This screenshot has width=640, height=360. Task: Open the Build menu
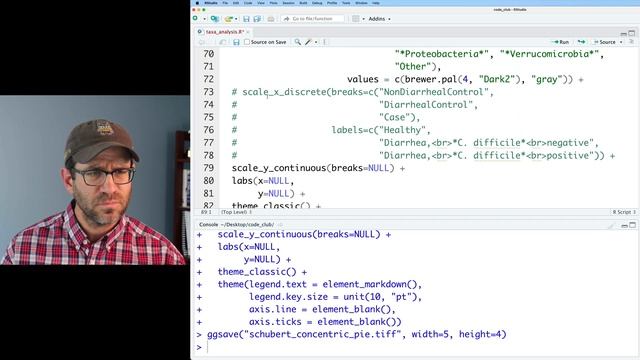[x=303, y=3]
